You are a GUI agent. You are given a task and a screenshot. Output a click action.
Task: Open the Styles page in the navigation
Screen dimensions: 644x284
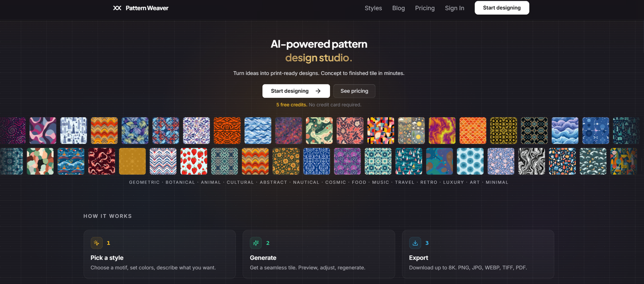coord(373,8)
